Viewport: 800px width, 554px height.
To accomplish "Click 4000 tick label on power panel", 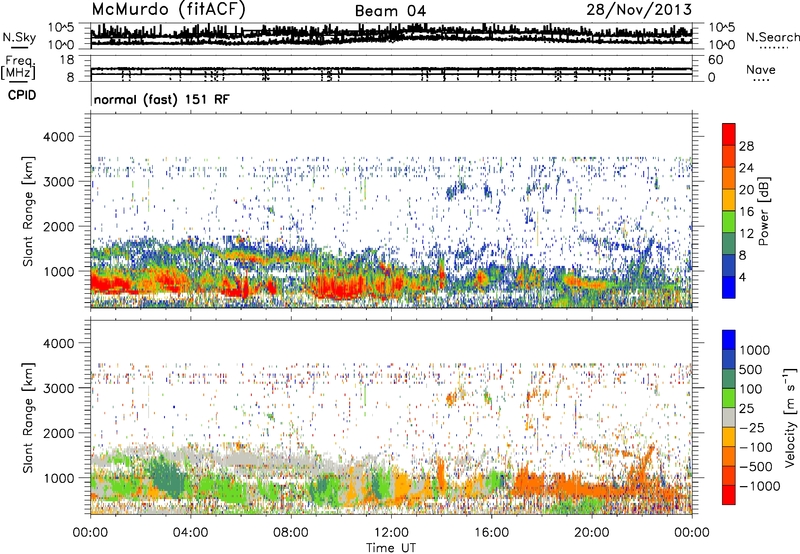I will coord(60,137).
